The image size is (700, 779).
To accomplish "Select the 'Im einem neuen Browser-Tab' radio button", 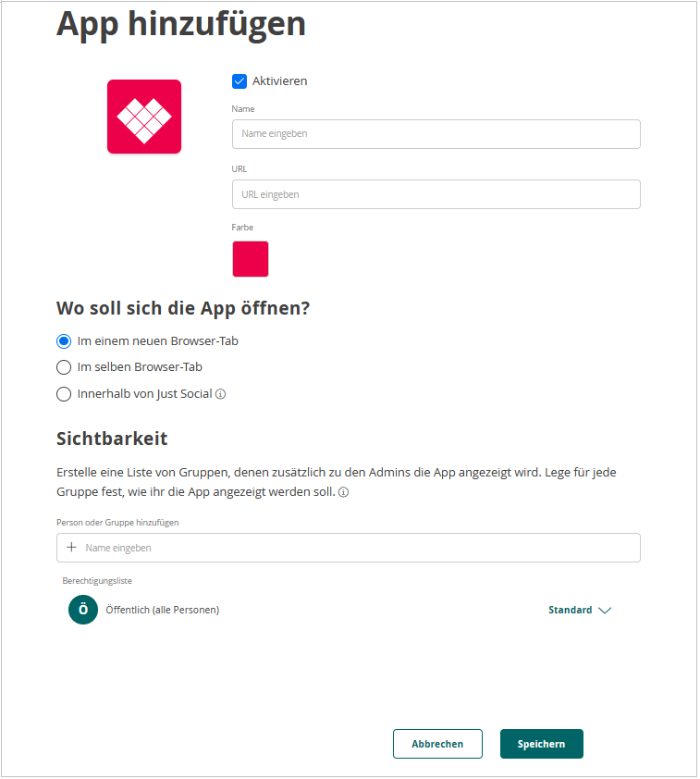I will [64, 341].
